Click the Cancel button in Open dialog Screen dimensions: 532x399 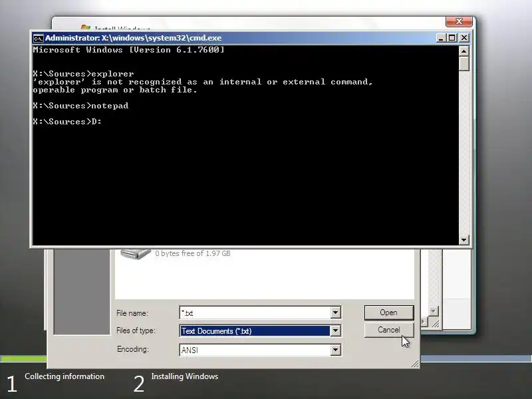click(389, 330)
